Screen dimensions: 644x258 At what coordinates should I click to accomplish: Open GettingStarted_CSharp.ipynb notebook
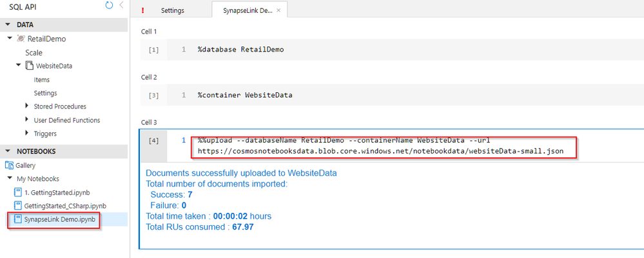click(x=65, y=206)
